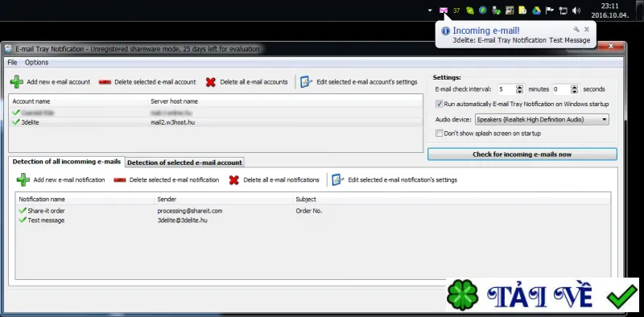Click the red minus Delete selected e-mail account icon
This screenshot has width=644, height=317.
point(105,82)
